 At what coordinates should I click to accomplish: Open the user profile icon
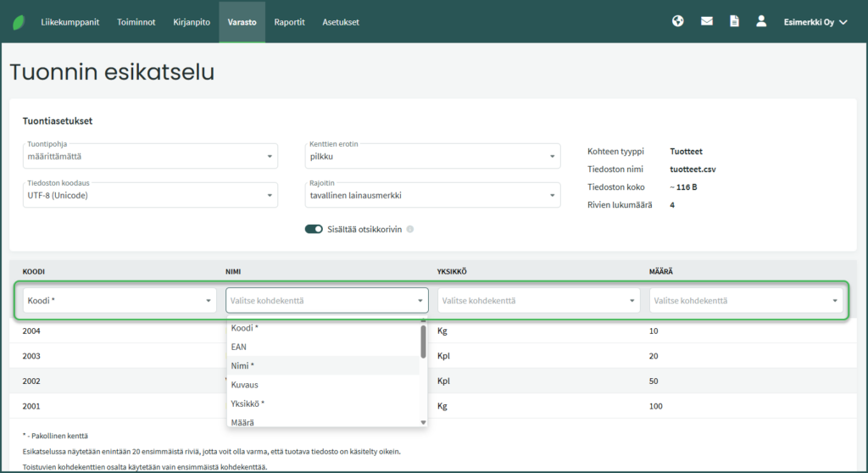pos(761,22)
